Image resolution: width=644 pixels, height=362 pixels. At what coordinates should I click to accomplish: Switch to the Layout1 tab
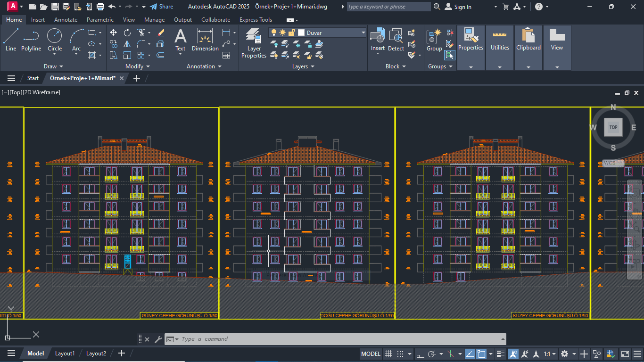coord(65,354)
